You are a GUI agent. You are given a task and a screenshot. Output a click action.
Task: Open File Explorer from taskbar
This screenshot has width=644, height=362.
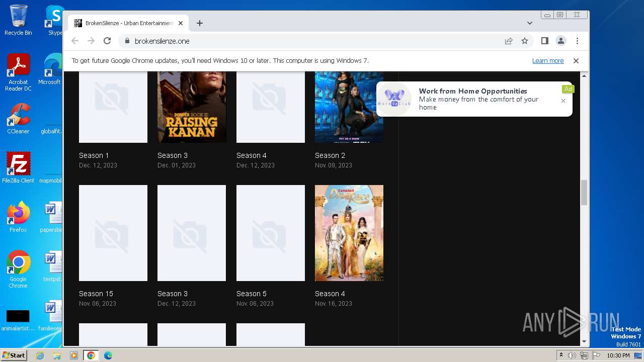point(57,355)
